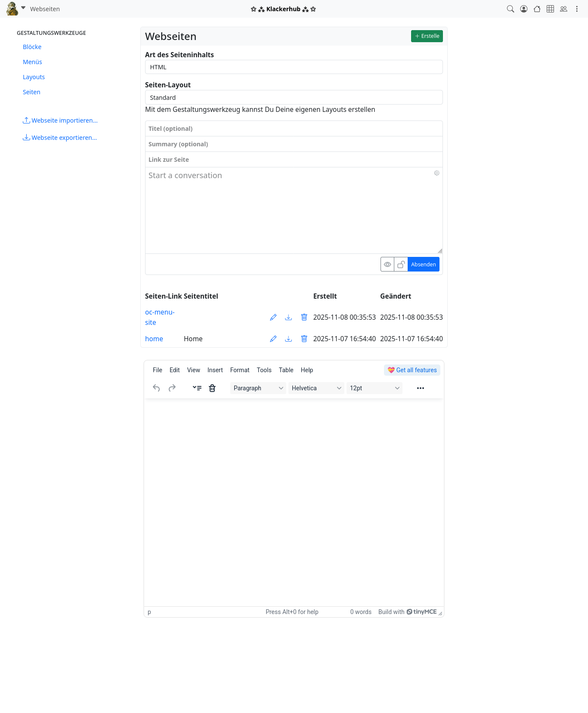Open the Insert menu in TinyMCE
The width and height of the screenshot is (588, 713).
tap(215, 370)
